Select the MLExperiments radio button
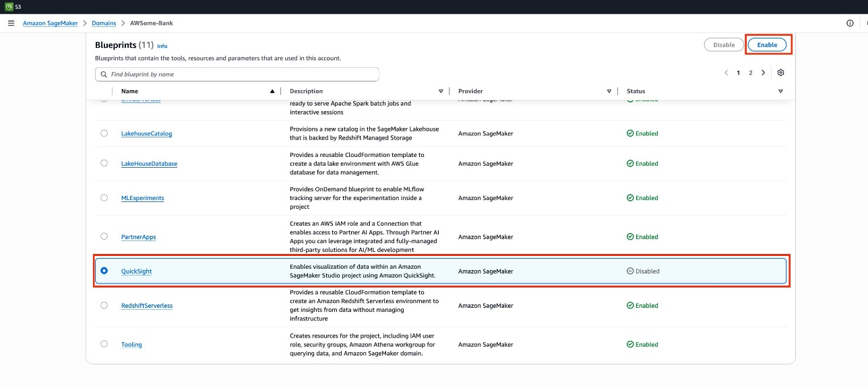868x388 pixels. click(x=104, y=198)
